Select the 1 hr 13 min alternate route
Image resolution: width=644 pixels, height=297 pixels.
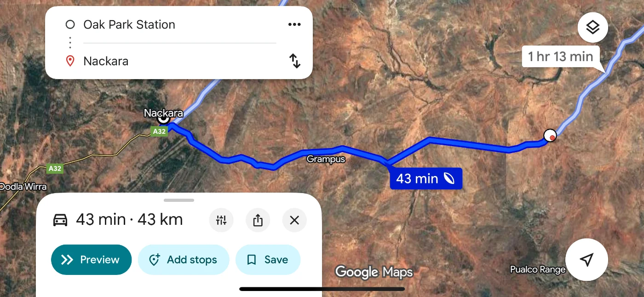point(561,57)
